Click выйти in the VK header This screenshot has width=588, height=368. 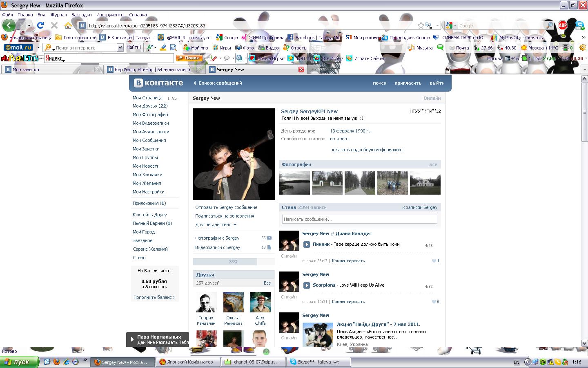[x=437, y=83]
